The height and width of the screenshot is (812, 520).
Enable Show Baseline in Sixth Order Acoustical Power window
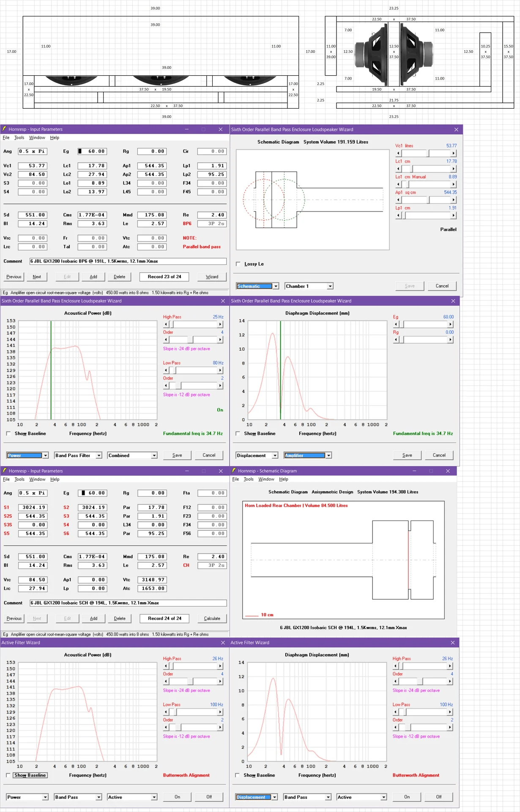(8, 433)
